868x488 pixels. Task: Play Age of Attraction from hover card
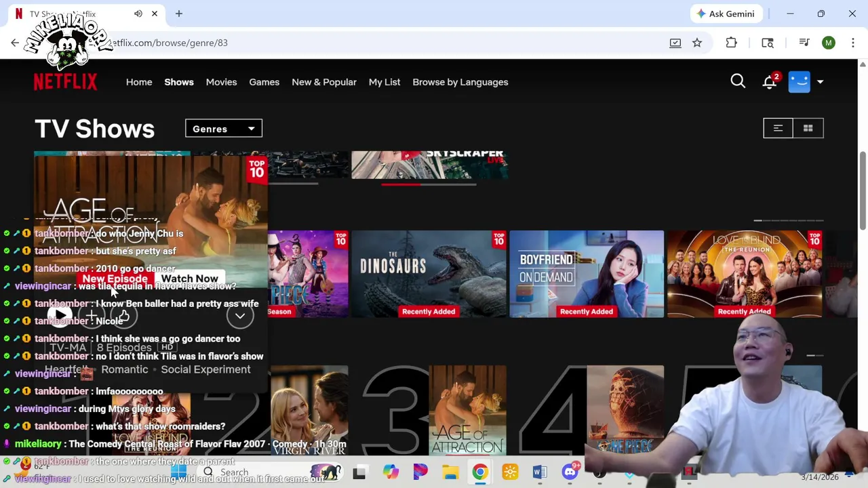click(60, 316)
